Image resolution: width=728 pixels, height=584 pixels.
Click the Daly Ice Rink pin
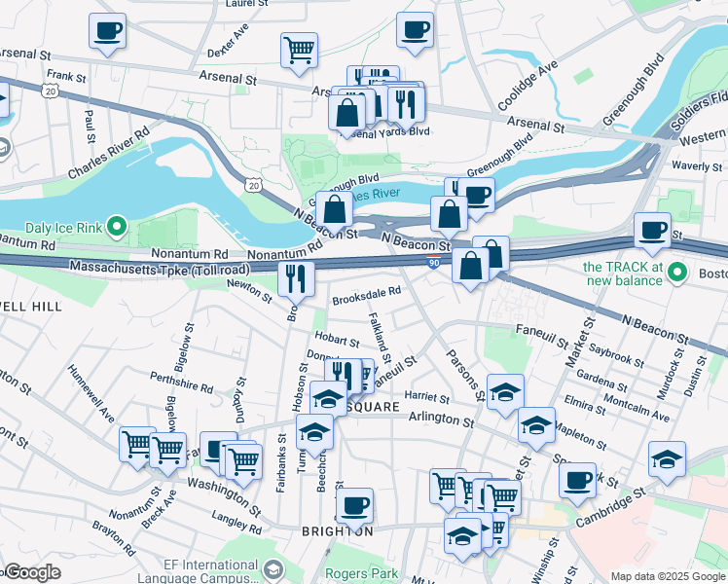[x=117, y=228]
